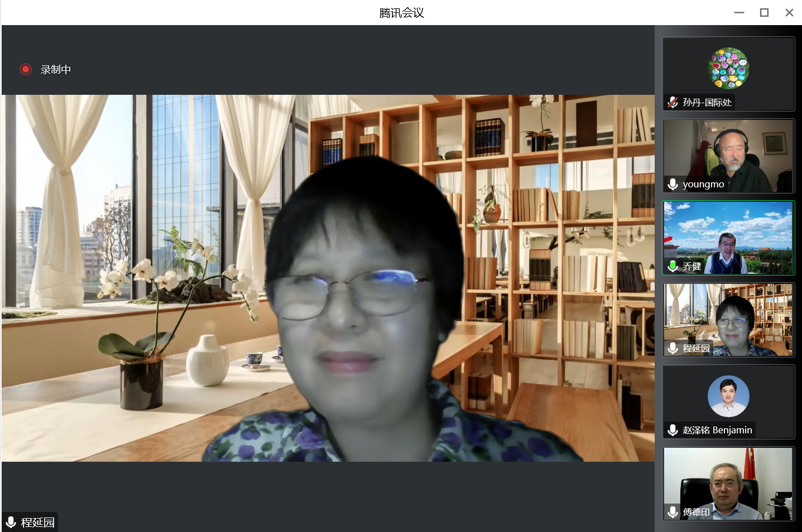The height and width of the screenshot is (532, 802).
Task: Click the microphone icon next to 傅德印
Action: tap(673, 512)
